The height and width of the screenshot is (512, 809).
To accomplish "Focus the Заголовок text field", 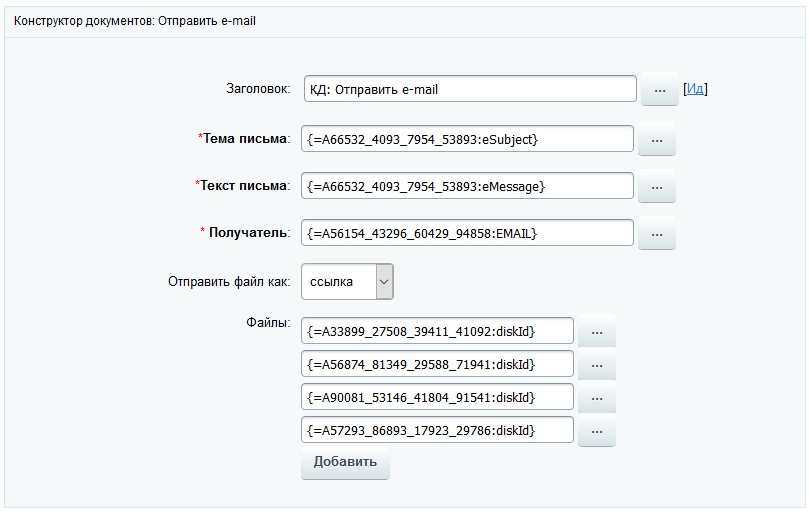I will pyautogui.click(x=470, y=89).
